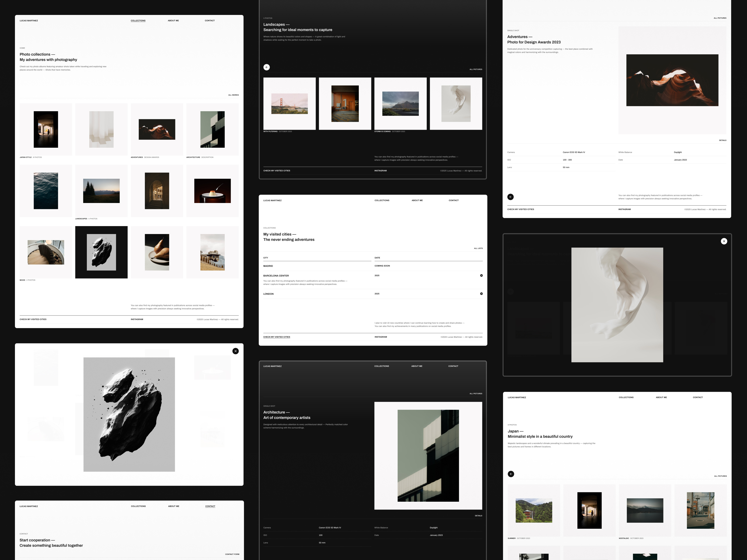Viewport: 747px width, 560px height.
Task: Click back arrow on Adventures page
Action: click(510, 197)
